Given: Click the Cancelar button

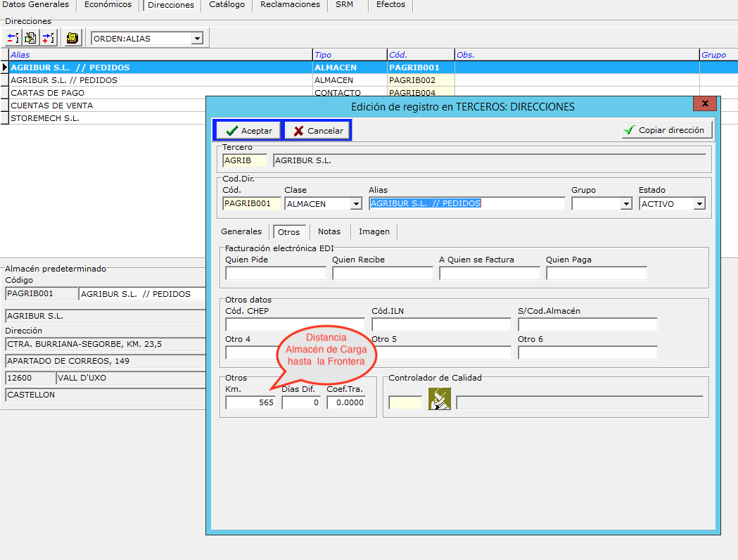Looking at the screenshot, I should click(318, 130).
